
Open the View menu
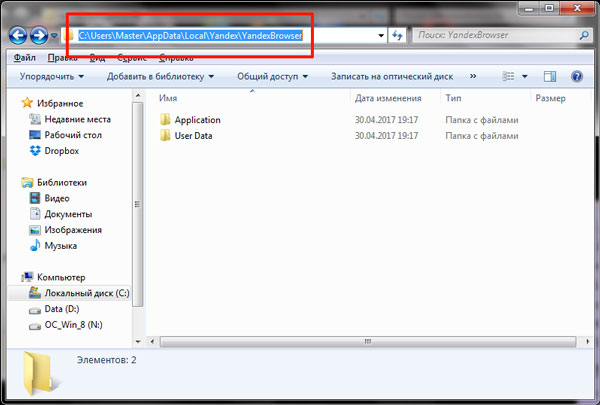96,57
